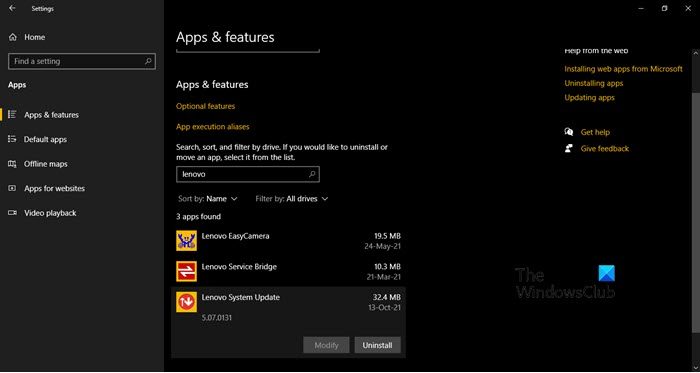
Task: Open App execution aliases link
Action: tap(212, 127)
